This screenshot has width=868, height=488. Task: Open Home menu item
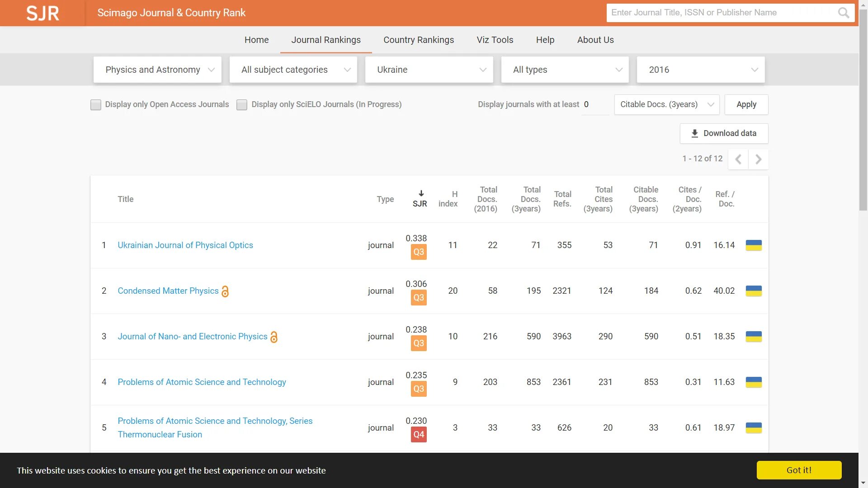pos(256,40)
